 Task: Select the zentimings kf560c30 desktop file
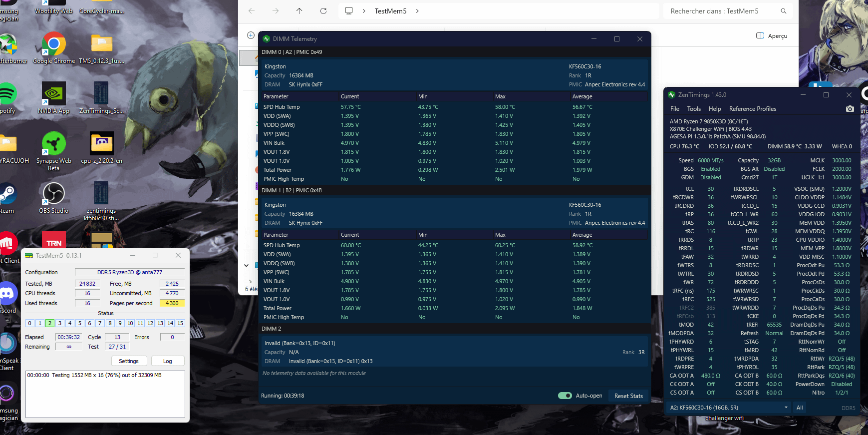tap(101, 201)
